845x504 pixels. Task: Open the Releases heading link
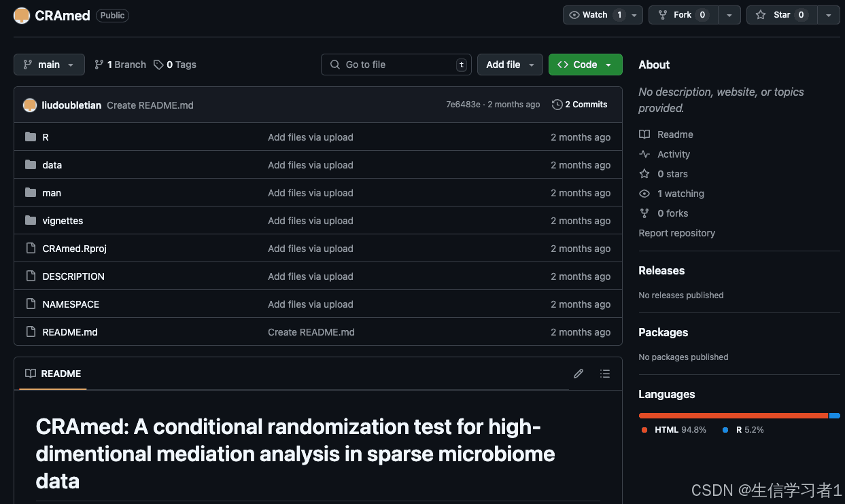tap(661, 270)
